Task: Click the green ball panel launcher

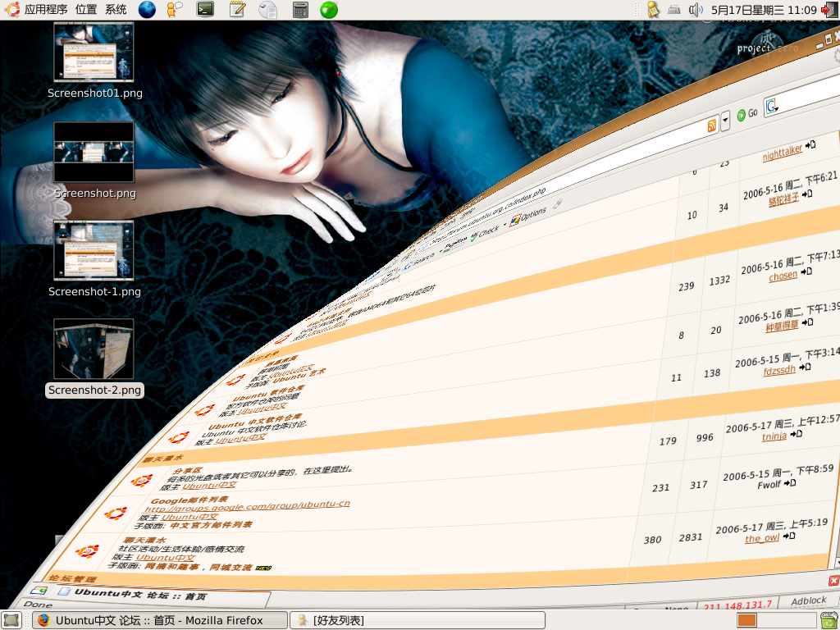Action: (329, 10)
